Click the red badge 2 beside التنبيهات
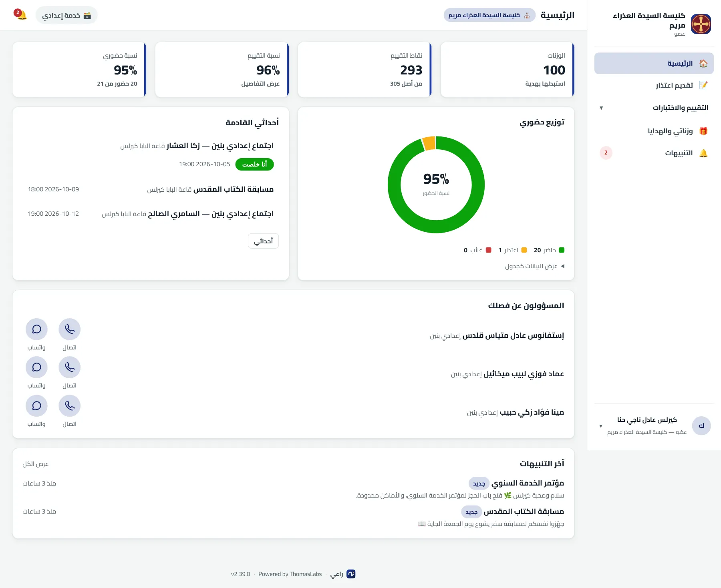721x588 pixels. click(606, 153)
